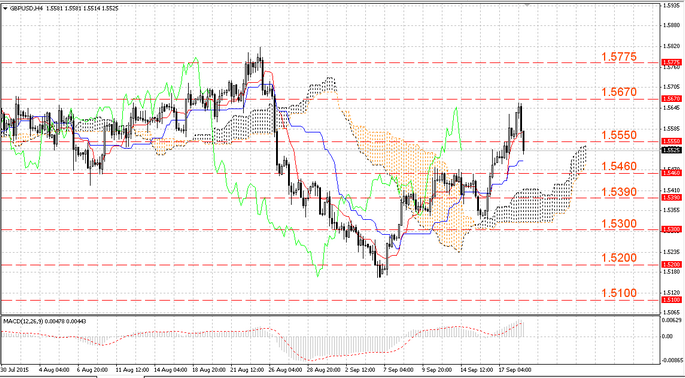Click the dark current price tag on axis
The height and width of the screenshot is (378, 685).
672,150
